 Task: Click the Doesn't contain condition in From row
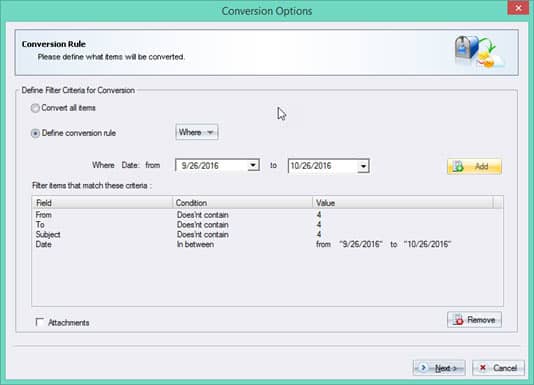[203, 215]
